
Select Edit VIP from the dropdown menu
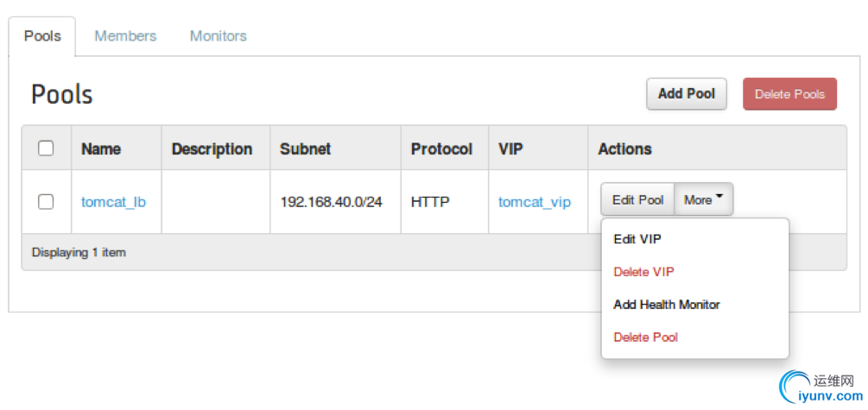pos(637,239)
